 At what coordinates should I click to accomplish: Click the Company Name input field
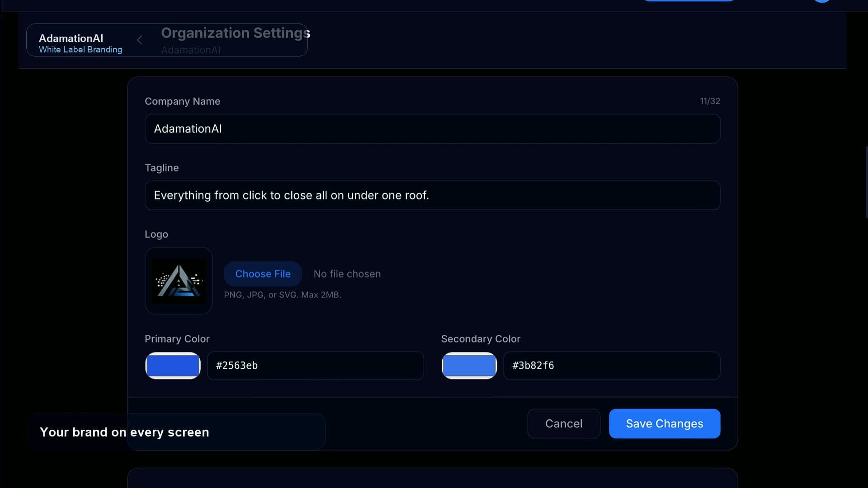coord(432,129)
